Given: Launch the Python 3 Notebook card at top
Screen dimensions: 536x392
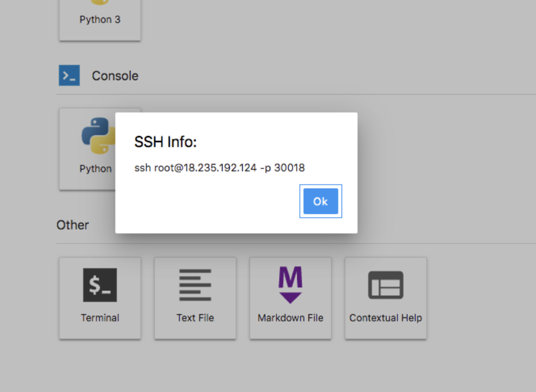Looking at the screenshot, I should coord(100,20).
